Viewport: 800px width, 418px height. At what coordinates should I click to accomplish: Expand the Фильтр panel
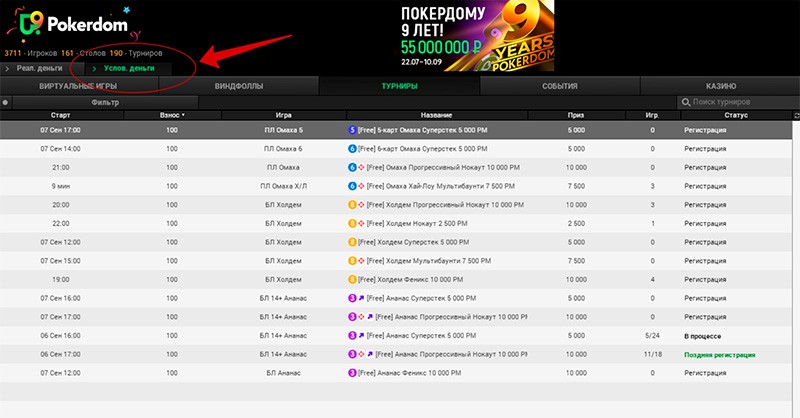[x=104, y=102]
